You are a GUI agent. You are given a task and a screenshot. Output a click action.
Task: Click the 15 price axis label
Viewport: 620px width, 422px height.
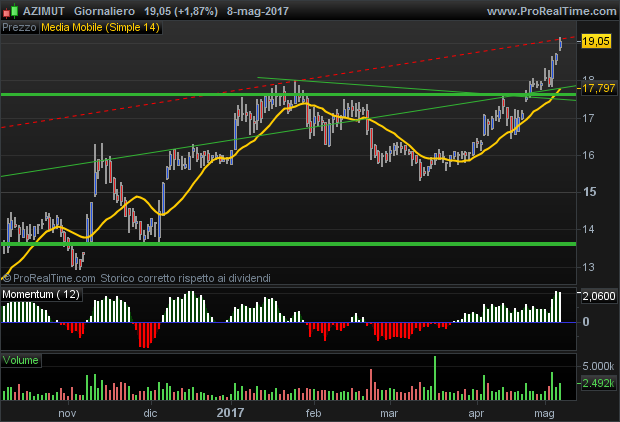coord(589,192)
